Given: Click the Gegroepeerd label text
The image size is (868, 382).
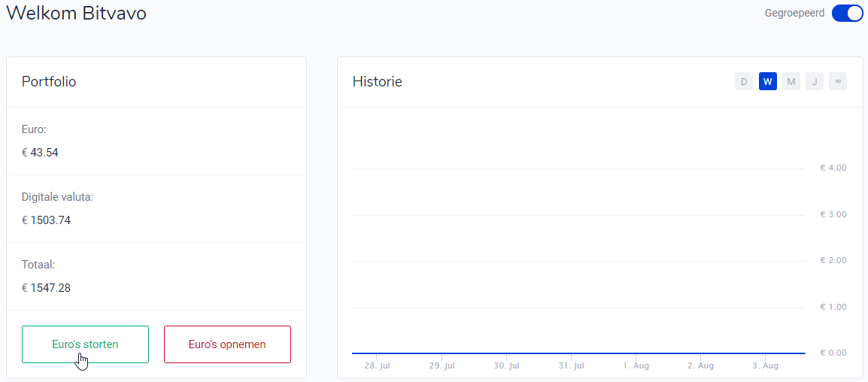Looking at the screenshot, I should pos(794,14).
